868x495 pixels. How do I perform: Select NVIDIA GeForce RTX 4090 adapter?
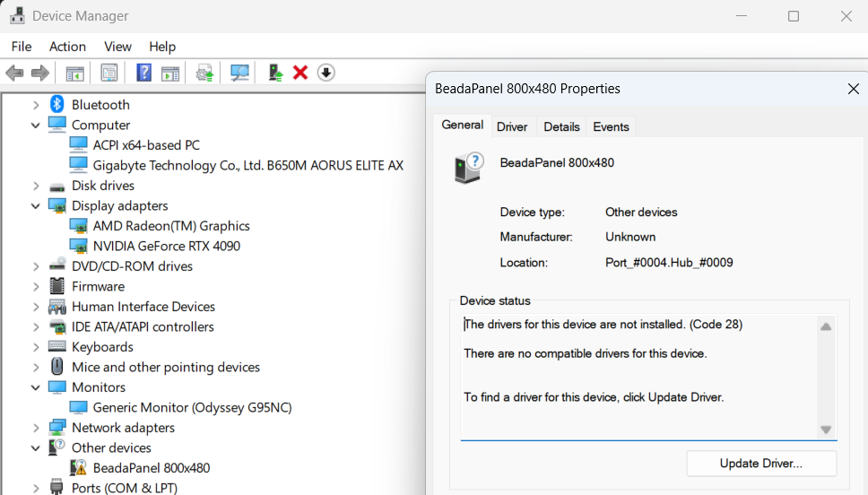click(167, 246)
